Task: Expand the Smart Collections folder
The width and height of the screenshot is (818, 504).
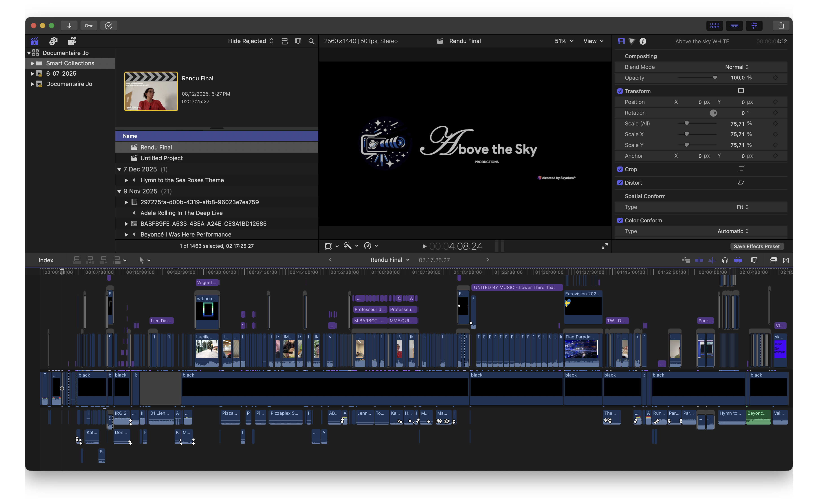Action: coord(32,63)
